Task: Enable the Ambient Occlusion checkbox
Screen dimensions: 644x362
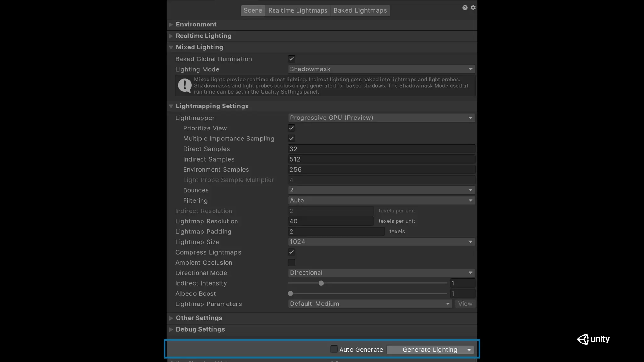Action: [x=291, y=262]
